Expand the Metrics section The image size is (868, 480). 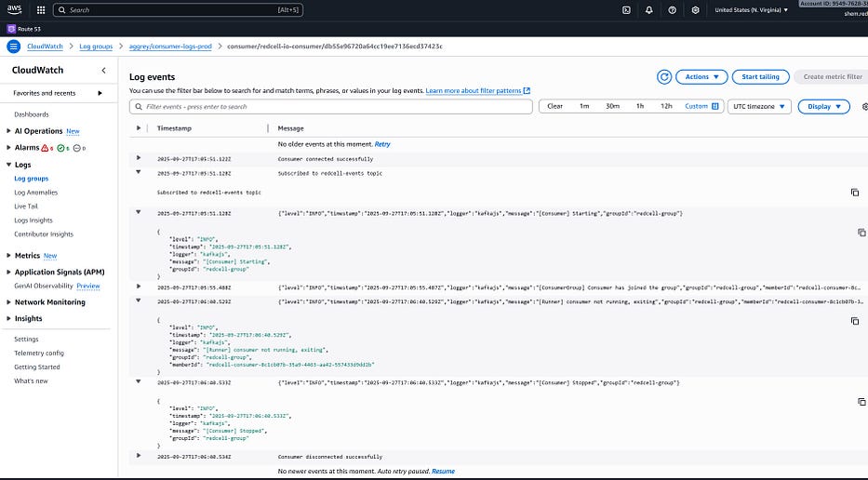pos(8,256)
